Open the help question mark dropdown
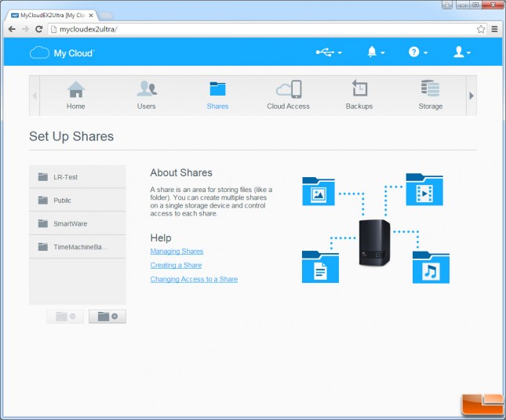This screenshot has width=506, height=420. 417,52
